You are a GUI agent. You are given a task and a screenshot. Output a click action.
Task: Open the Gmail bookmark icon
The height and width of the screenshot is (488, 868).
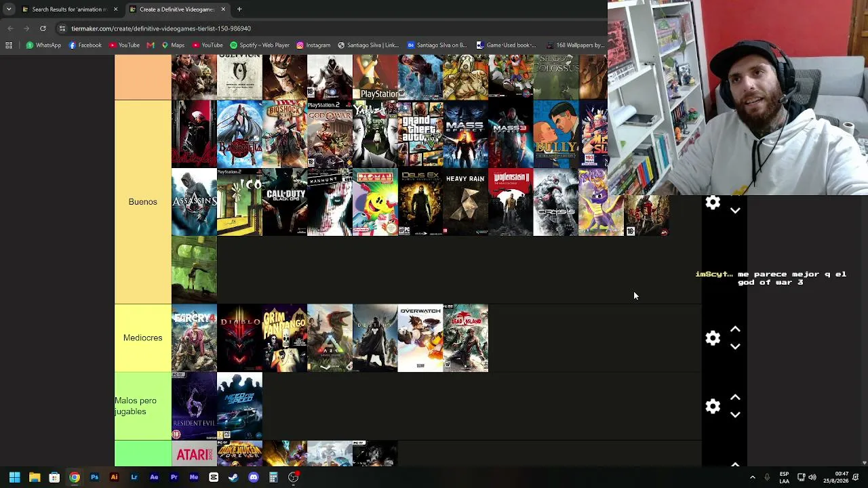point(151,45)
